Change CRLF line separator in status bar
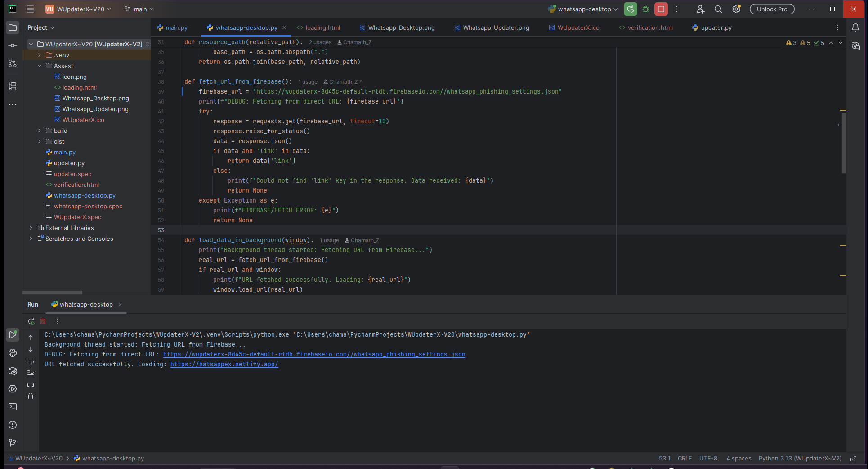Viewport: 868px width, 469px height. [685, 458]
